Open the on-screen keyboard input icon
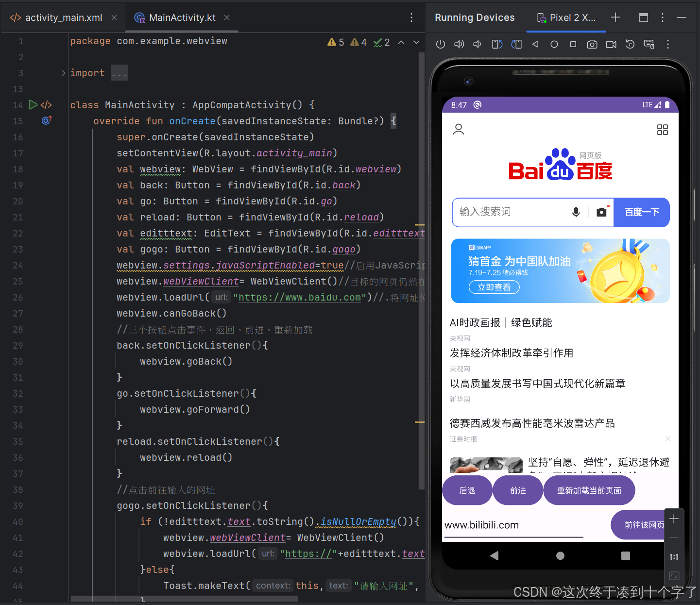Screen dimensions: 700x605 point(649,44)
